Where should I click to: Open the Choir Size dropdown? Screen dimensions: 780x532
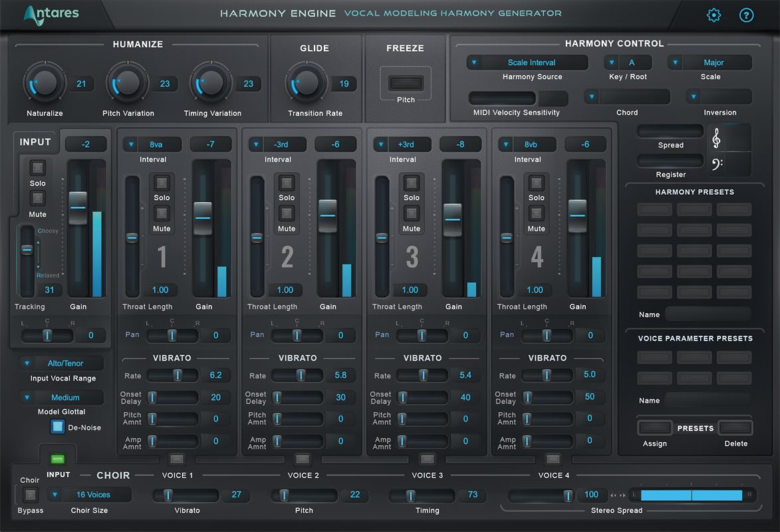point(90,495)
